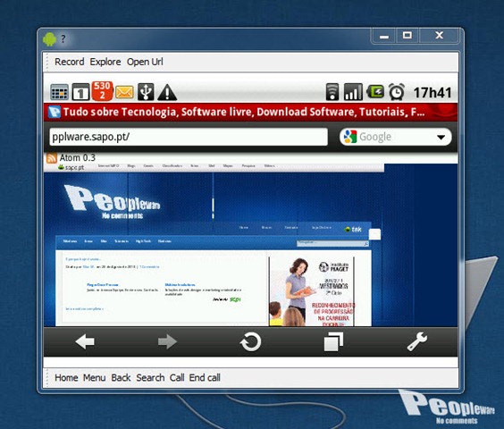
Task: Tap the calendar grid status icon
Action: pyautogui.click(x=60, y=92)
